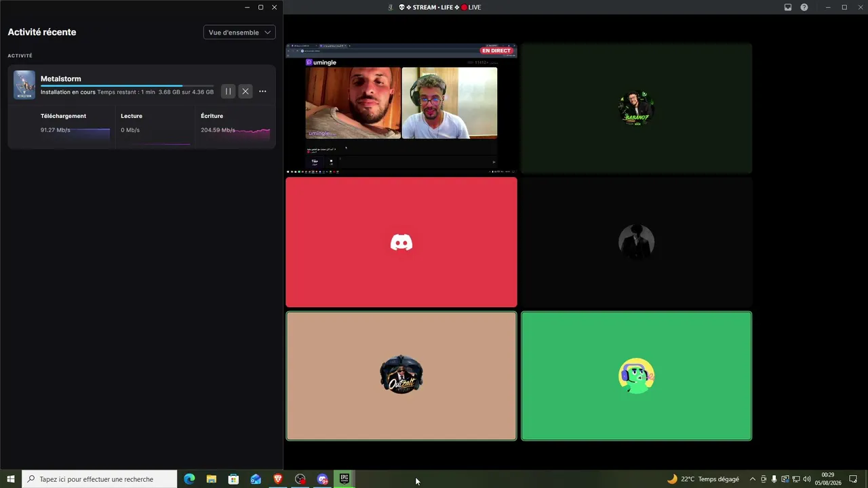Open the Windows notification center
868x488 pixels.
click(853, 479)
